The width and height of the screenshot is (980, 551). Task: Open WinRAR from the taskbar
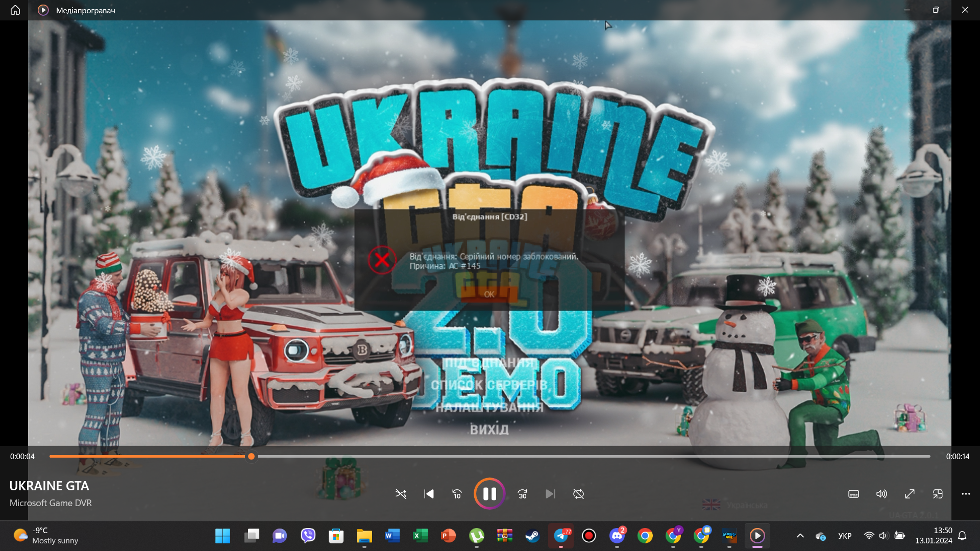(x=504, y=536)
